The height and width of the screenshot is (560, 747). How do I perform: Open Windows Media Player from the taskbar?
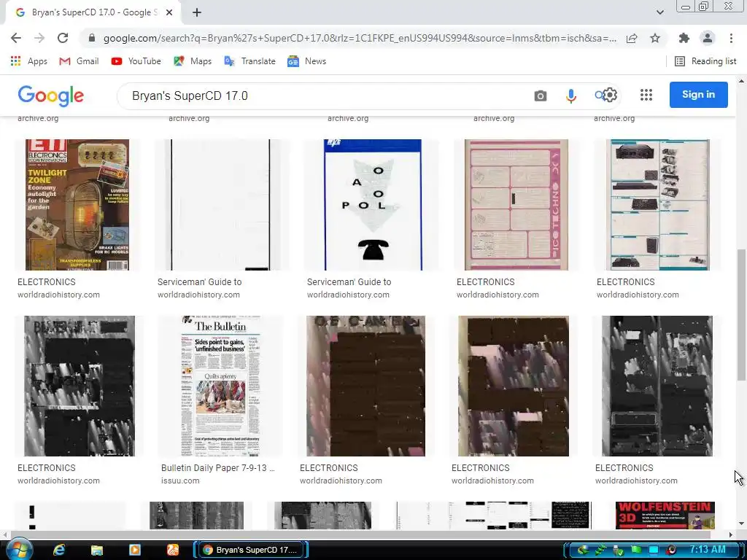[x=135, y=550]
